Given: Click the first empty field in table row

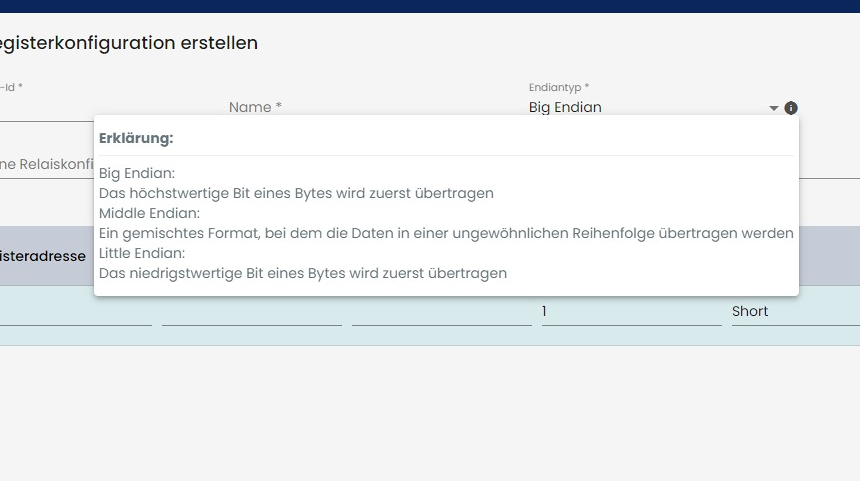Looking at the screenshot, I should (x=75, y=312).
